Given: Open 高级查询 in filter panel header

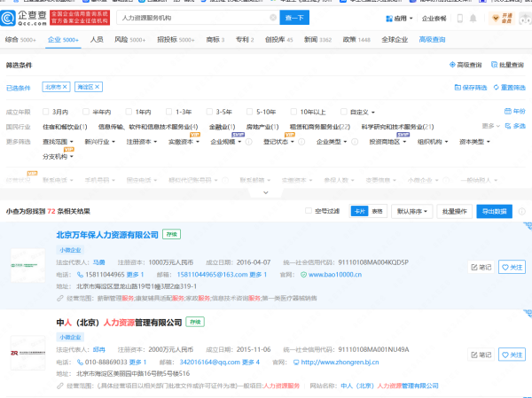Looking at the screenshot, I should point(465,65).
